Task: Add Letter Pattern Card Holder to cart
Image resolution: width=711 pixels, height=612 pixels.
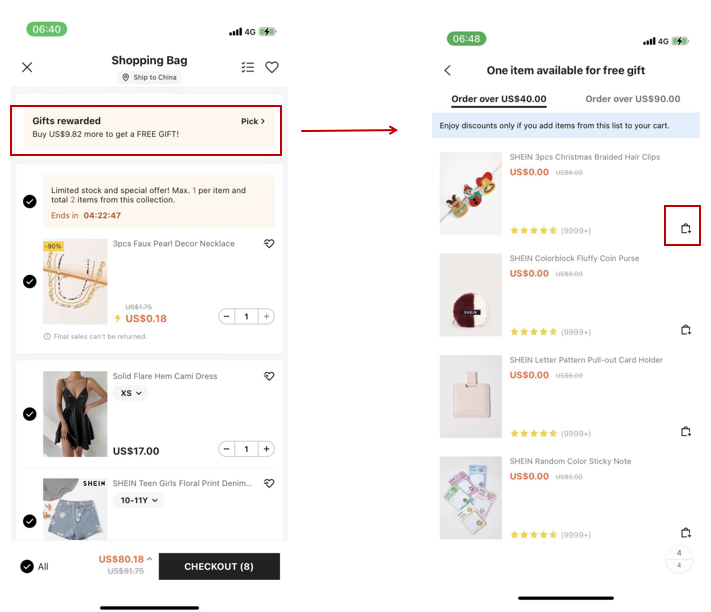Action: (686, 432)
